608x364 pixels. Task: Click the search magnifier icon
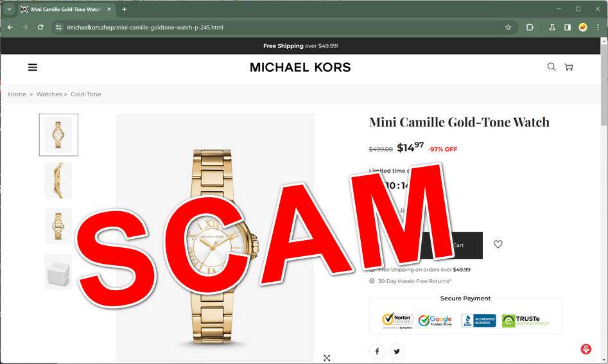(551, 67)
